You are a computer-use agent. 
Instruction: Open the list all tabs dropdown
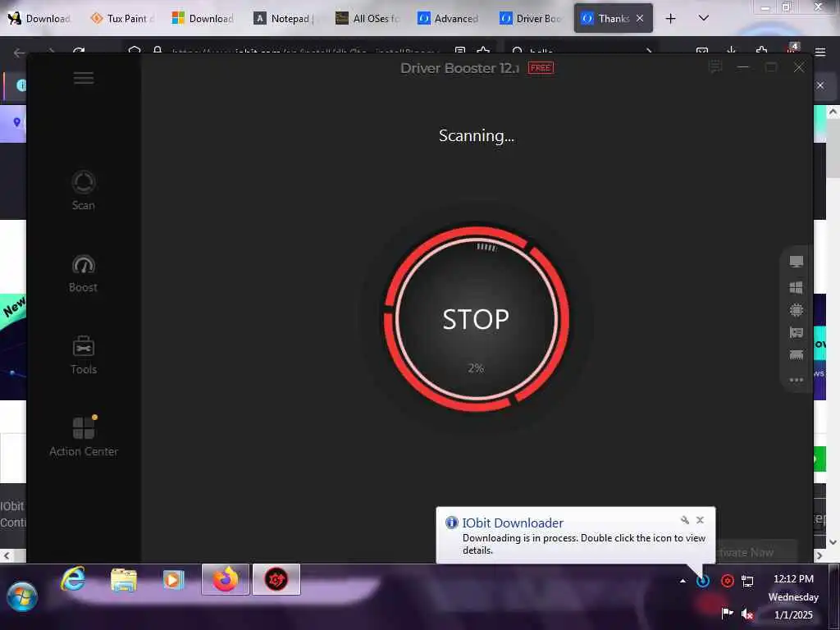coord(703,18)
